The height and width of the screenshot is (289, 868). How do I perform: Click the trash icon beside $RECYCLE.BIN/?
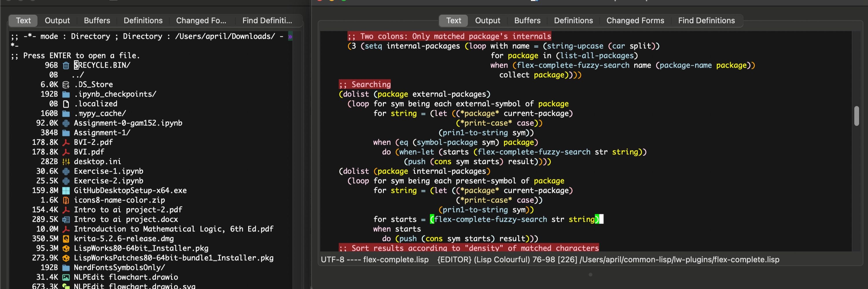click(x=66, y=65)
